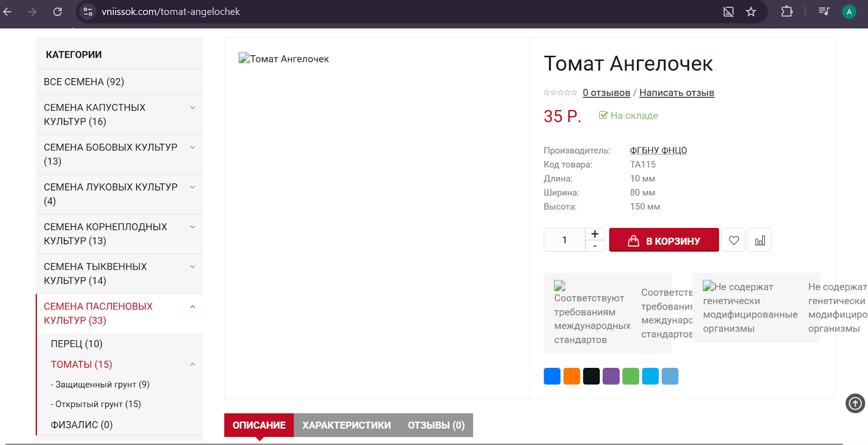Click the orange share button
This screenshot has height=445, width=868.
tap(572, 376)
